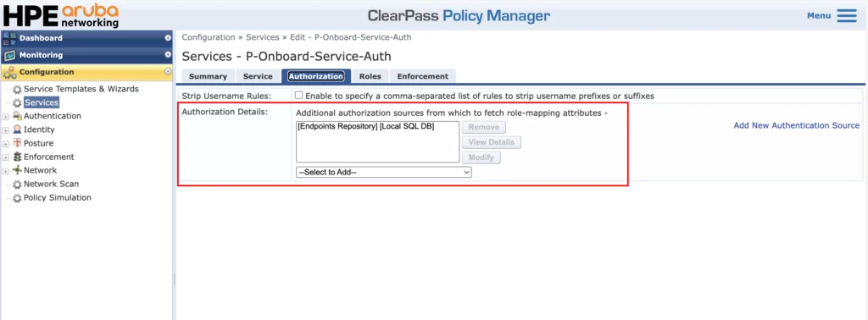Open the Policy Simulation item

pyautogui.click(x=58, y=197)
